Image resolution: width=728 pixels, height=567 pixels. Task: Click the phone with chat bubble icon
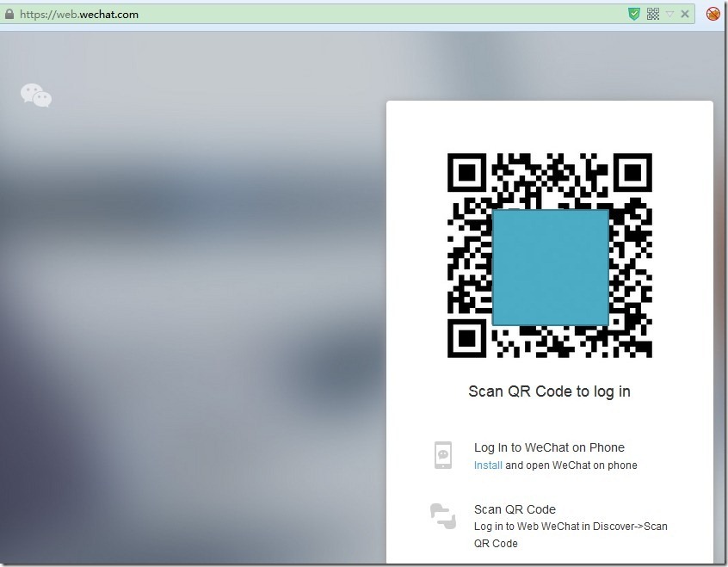tap(443, 455)
